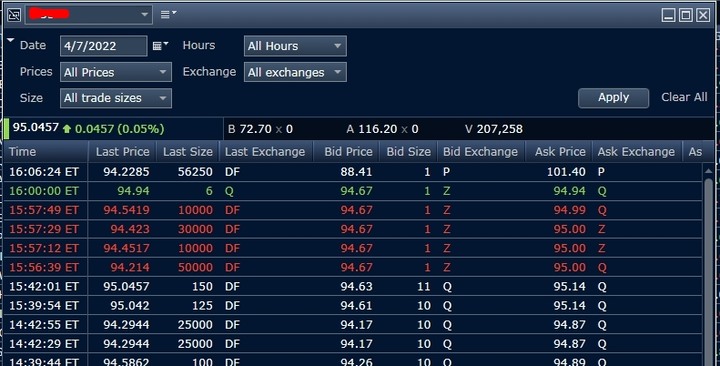Screen dimensions: 720x366
Task: Open the calendar date picker icon
Action: coord(160,45)
